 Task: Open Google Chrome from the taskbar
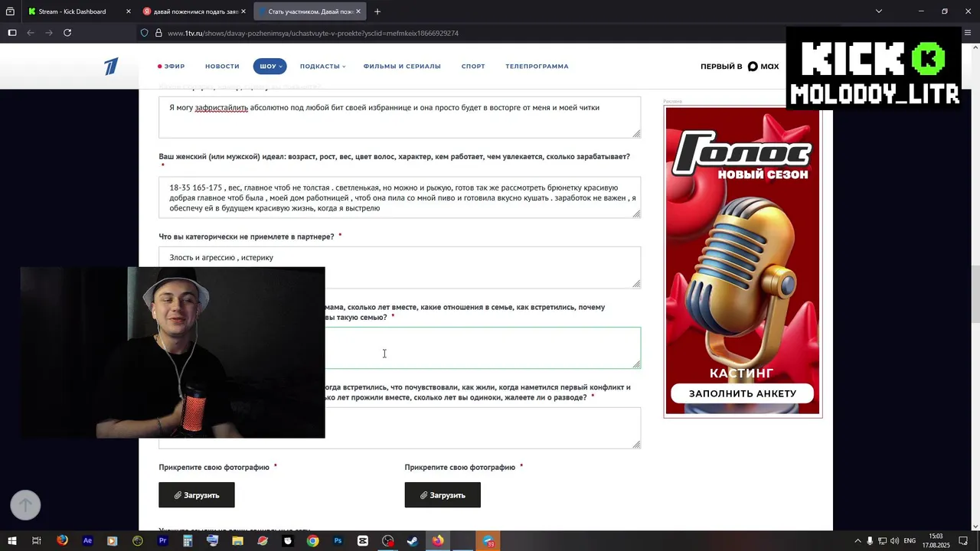click(312, 540)
